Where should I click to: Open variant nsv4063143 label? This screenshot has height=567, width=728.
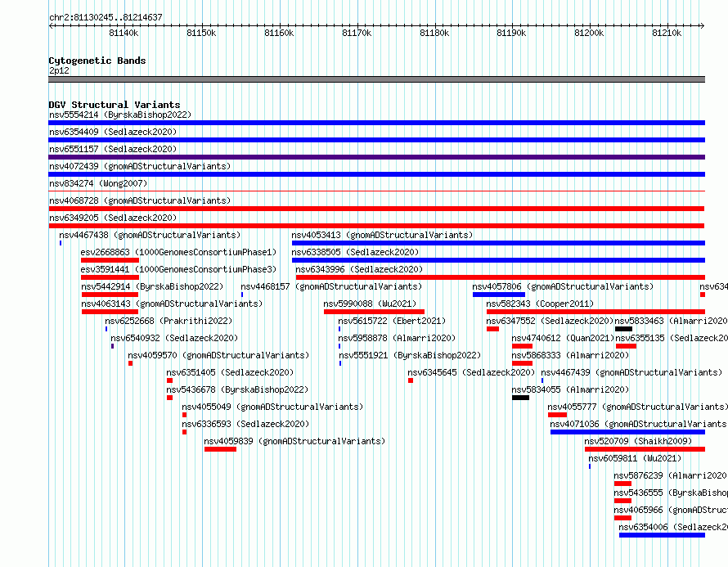tap(172, 304)
